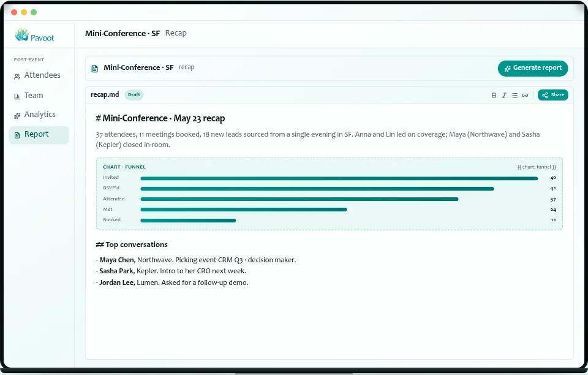Click the red close window button

14,12
